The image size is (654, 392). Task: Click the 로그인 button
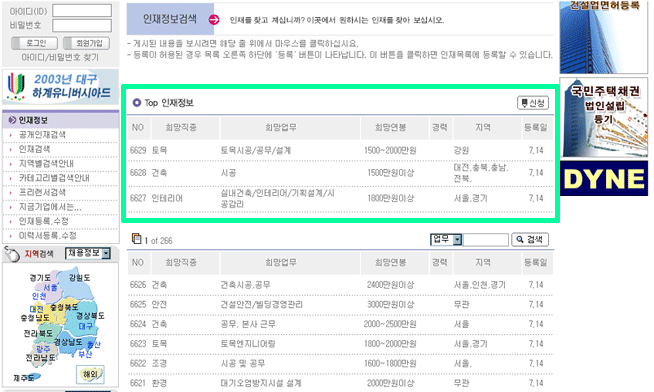36,43
